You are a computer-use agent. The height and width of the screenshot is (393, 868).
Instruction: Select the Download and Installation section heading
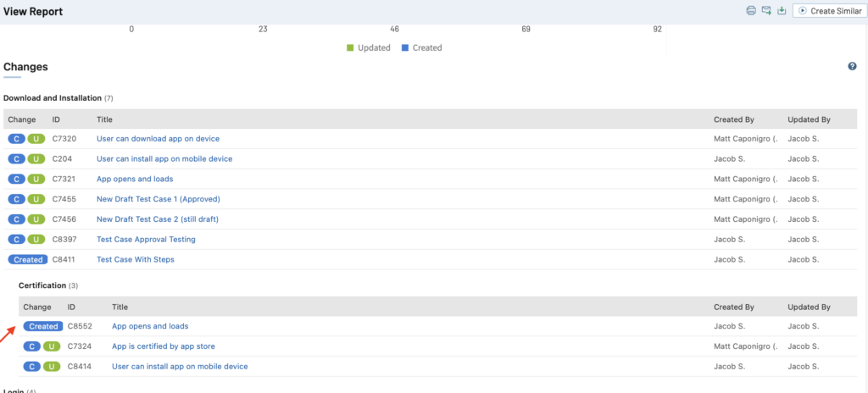(53, 98)
